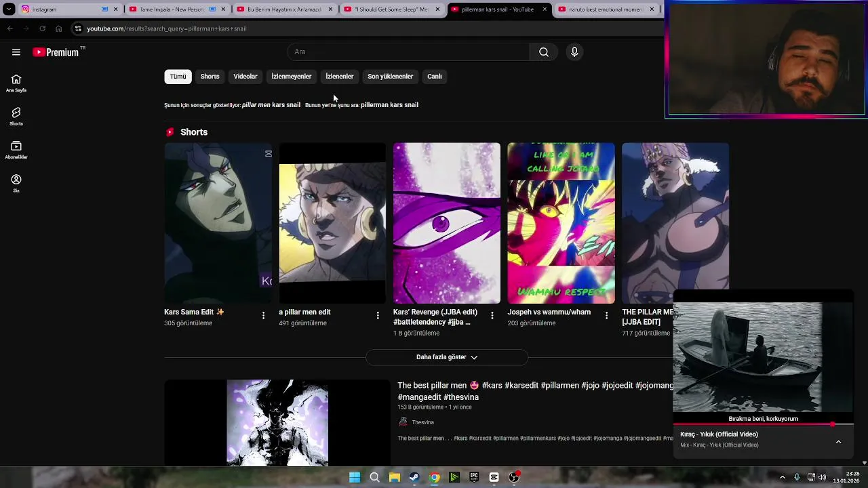868x488 pixels.
Task: Open options for a pillar men edit
Action: 378,315
